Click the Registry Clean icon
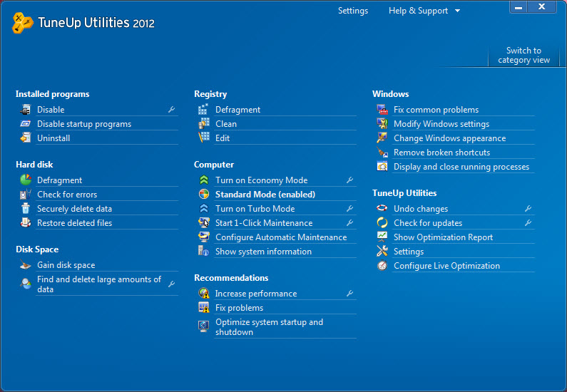Viewport: 567px width, 392px height. [x=203, y=124]
